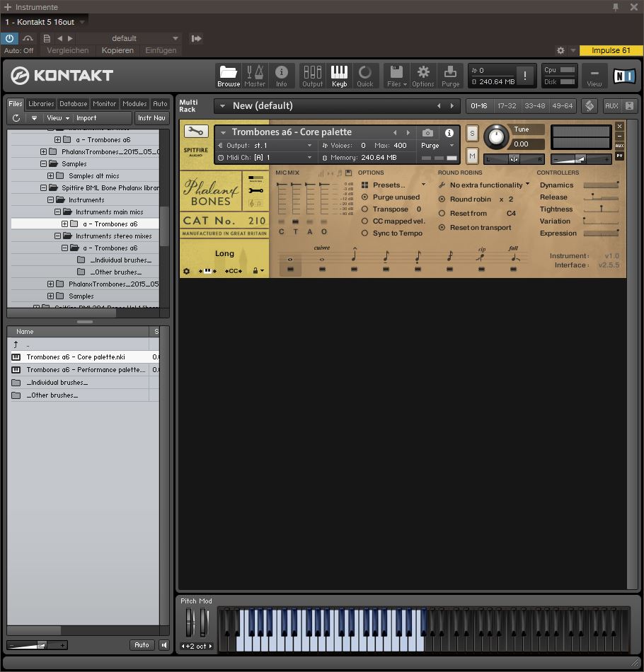Open the Output mixer section

313,76
